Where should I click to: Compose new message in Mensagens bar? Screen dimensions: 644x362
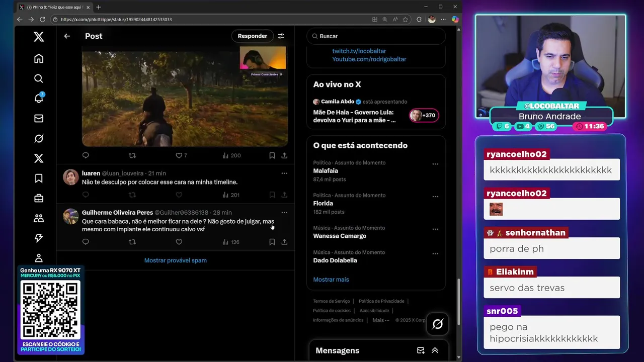pyautogui.click(x=421, y=350)
